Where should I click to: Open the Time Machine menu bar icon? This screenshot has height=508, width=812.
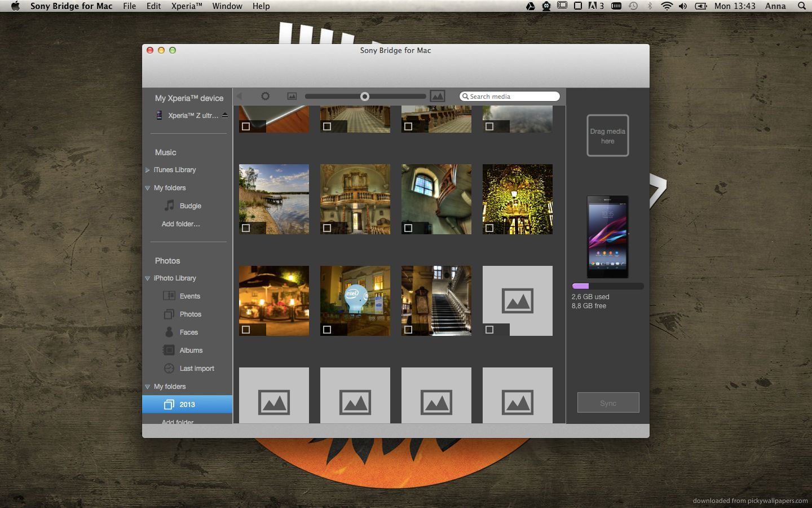tap(633, 6)
